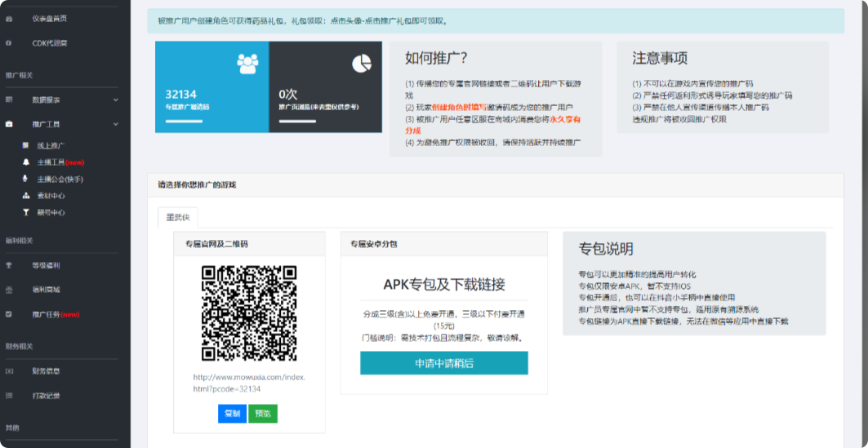
Task: Click the money icon for 财务信息
Action: tap(8, 371)
